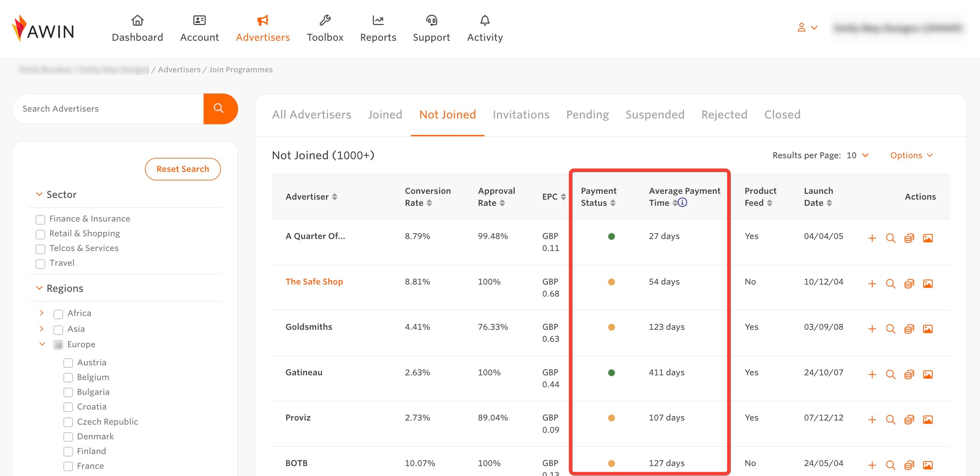Expand the Asia region tree
This screenshot has height=476, width=980.
pyautogui.click(x=41, y=328)
